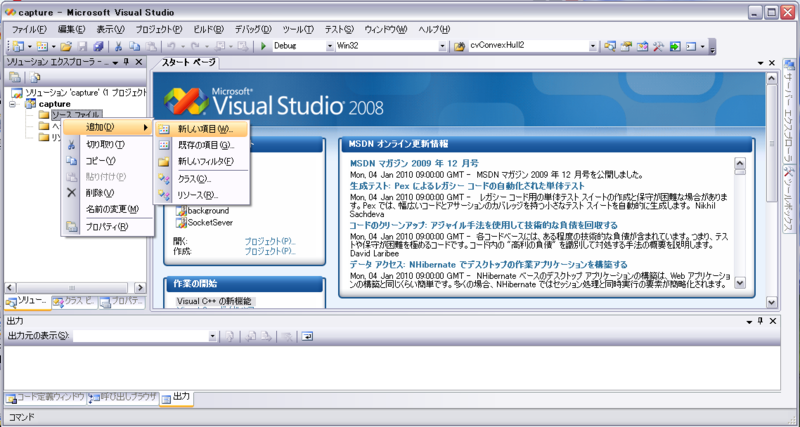Click the Copy toolbar icon

(x=134, y=46)
